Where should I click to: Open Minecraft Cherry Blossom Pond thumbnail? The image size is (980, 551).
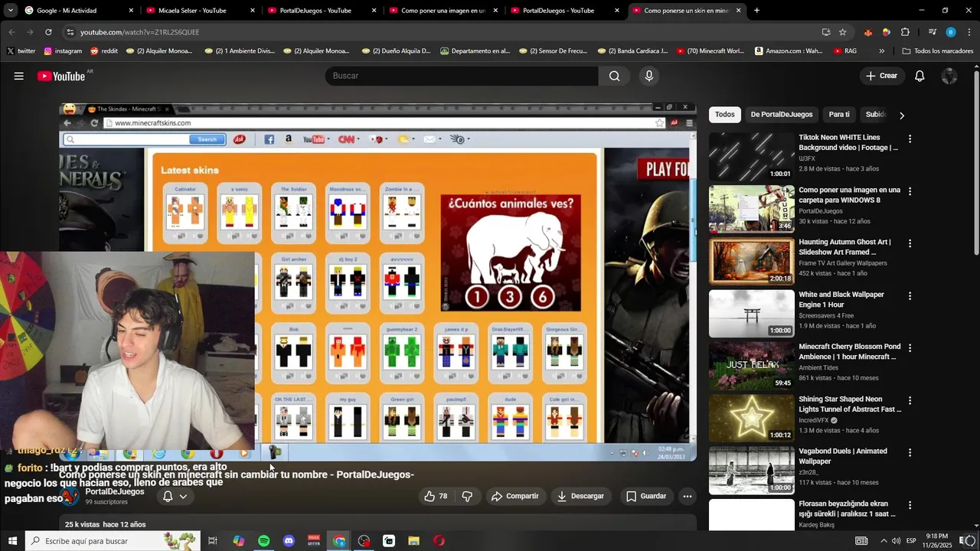click(x=752, y=366)
